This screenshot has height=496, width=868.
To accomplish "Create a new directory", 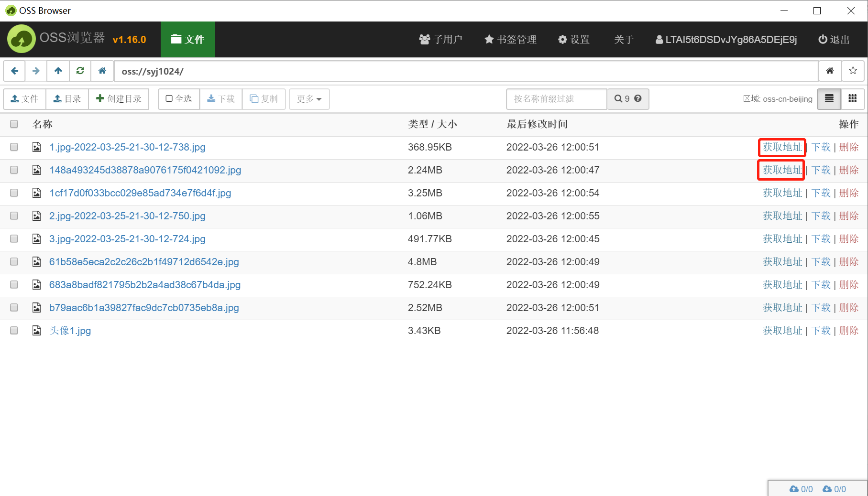I will pyautogui.click(x=119, y=99).
